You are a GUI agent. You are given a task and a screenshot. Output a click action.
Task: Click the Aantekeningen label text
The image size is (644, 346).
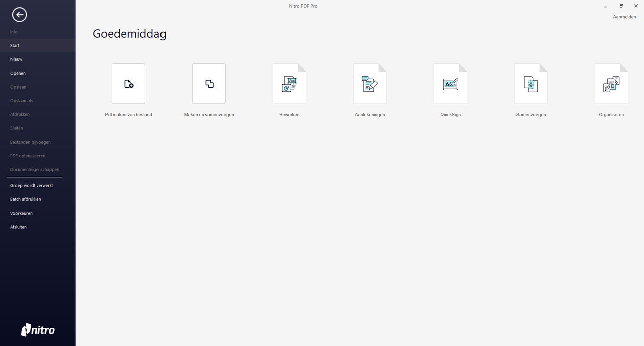tap(370, 115)
